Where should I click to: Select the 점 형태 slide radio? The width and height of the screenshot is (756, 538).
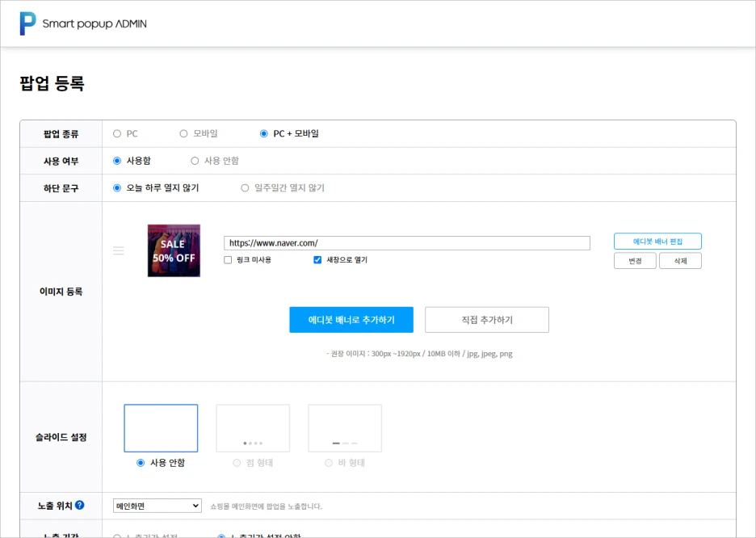[x=237, y=463]
